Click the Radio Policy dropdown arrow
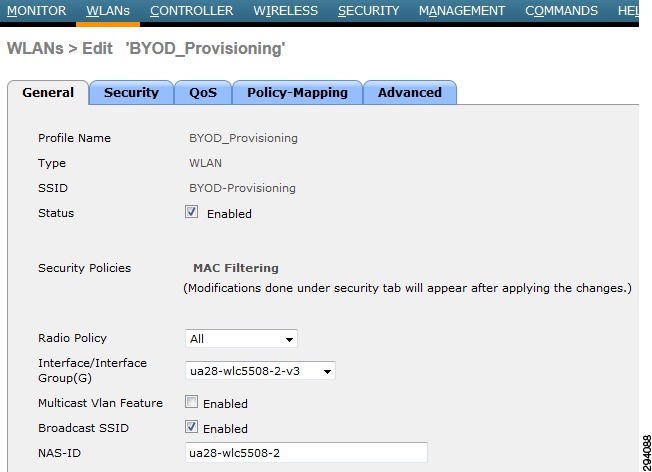Viewport: 652px width, 472px height. click(x=289, y=339)
